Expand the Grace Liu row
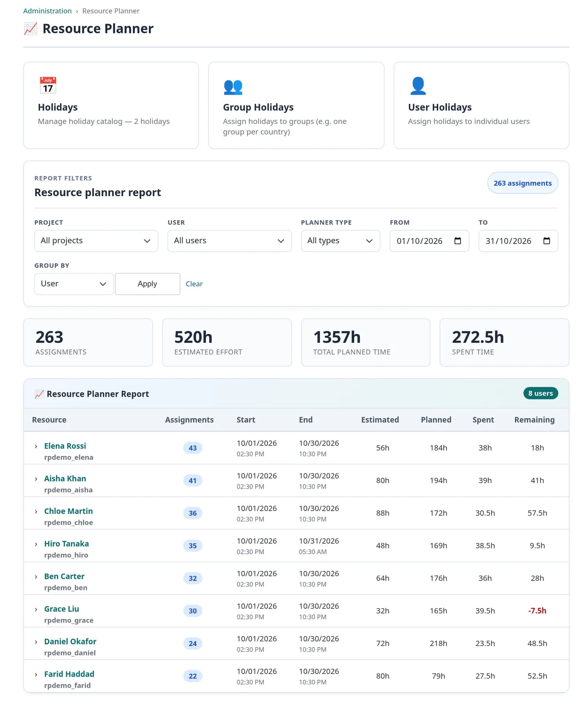 pos(36,609)
